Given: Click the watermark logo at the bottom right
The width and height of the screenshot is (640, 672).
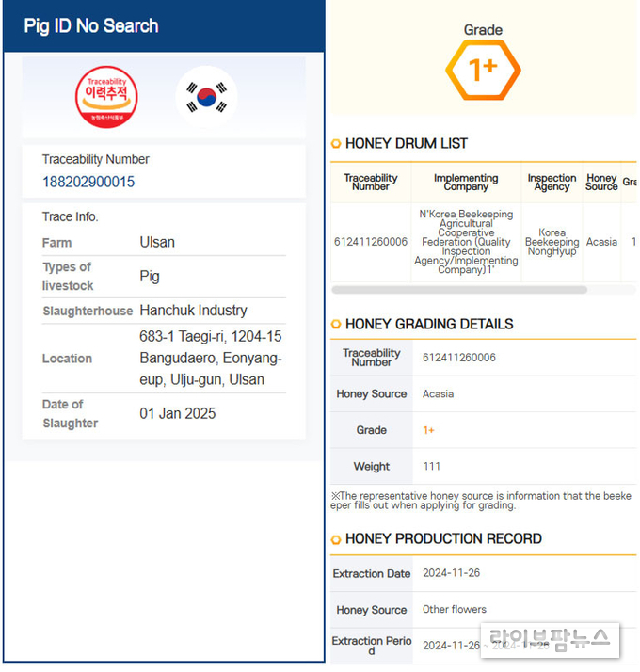Looking at the screenshot, I should point(550,640).
